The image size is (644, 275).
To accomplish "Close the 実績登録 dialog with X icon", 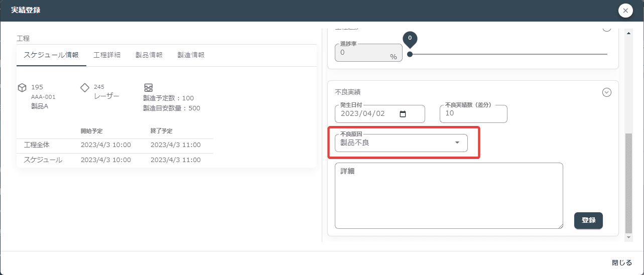I will (625, 11).
